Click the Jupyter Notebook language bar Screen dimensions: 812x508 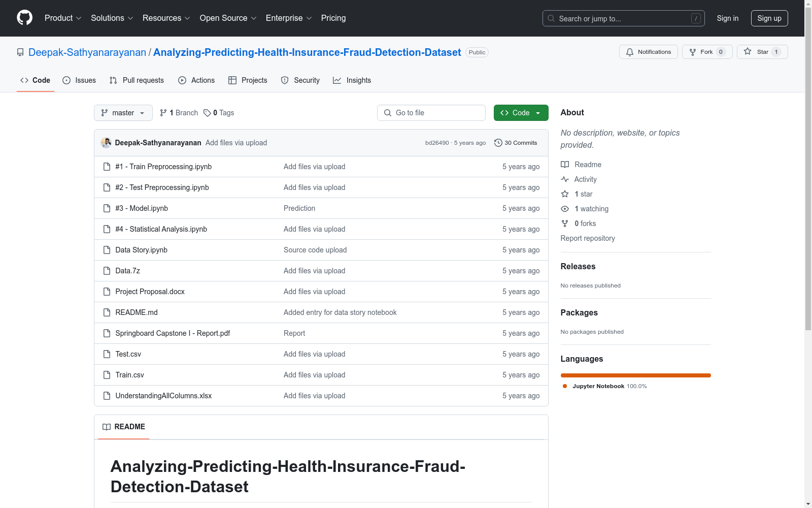click(635, 375)
